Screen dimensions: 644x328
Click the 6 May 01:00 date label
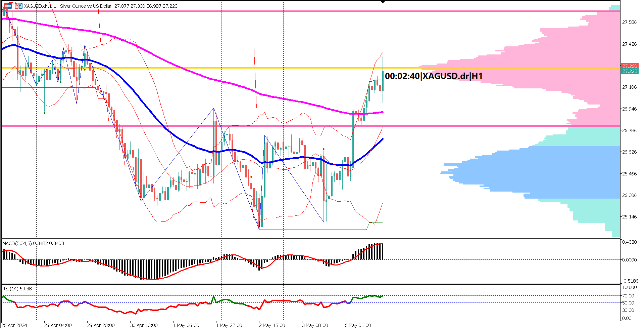(358, 325)
